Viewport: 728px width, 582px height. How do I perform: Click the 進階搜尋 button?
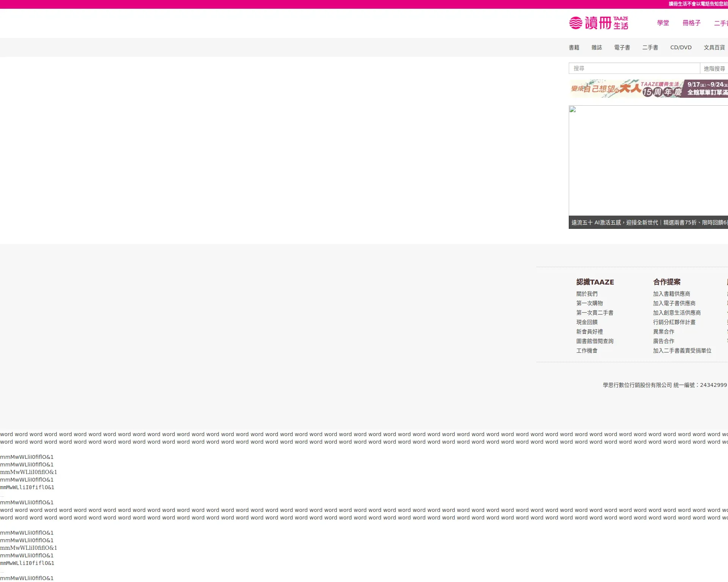pos(714,69)
